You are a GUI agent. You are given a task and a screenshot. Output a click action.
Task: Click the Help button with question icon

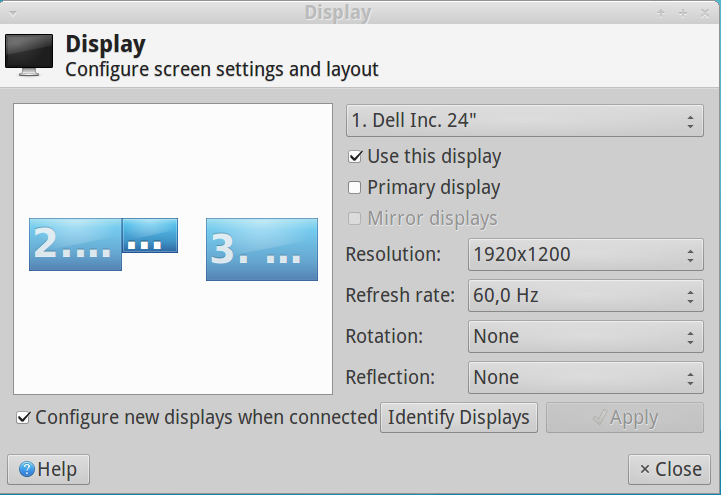(48, 469)
